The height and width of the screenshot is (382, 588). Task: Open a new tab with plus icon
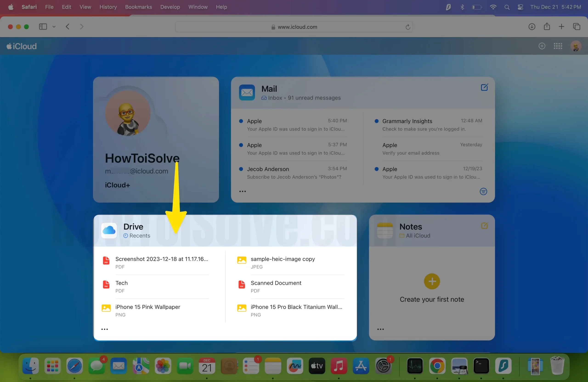(x=561, y=27)
